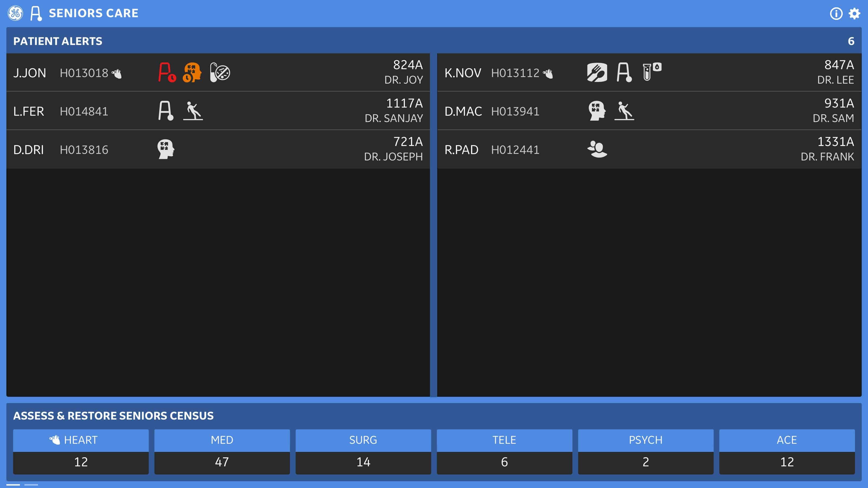Select J.JON red walker overdue icon
The image size is (868, 488).
(x=167, y=72)
